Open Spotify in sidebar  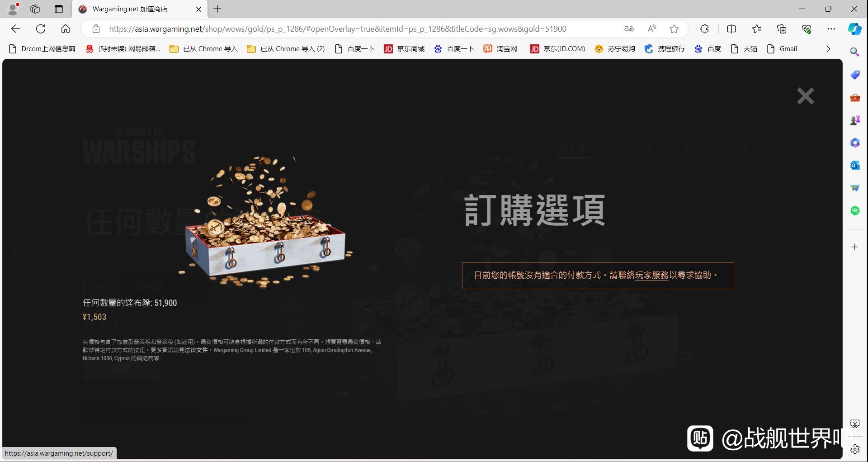tap(854, 210)
